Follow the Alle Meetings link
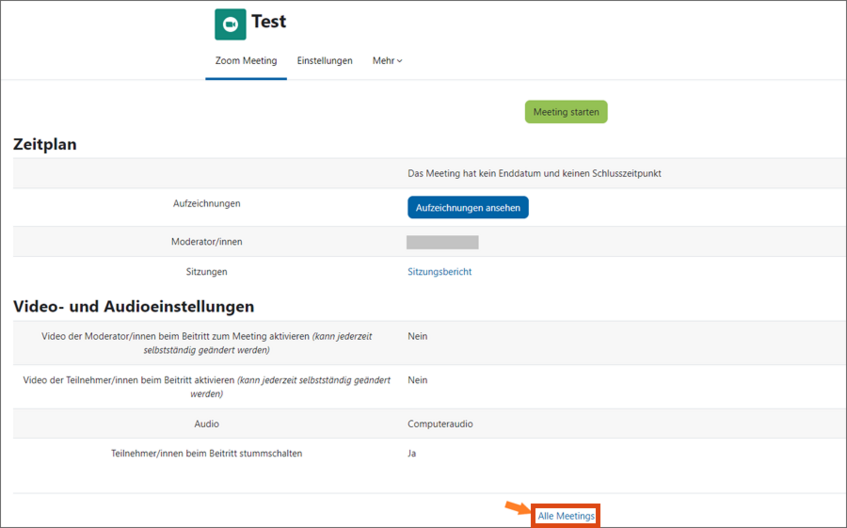Screen dimensions: 847x528 click(x=566, y=516)
